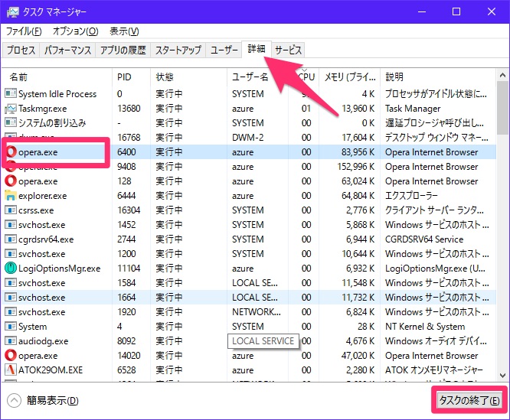510x420 pixels.
Task: Click the ATOK オンメモリマネージャー description
Action: [434, 370]
